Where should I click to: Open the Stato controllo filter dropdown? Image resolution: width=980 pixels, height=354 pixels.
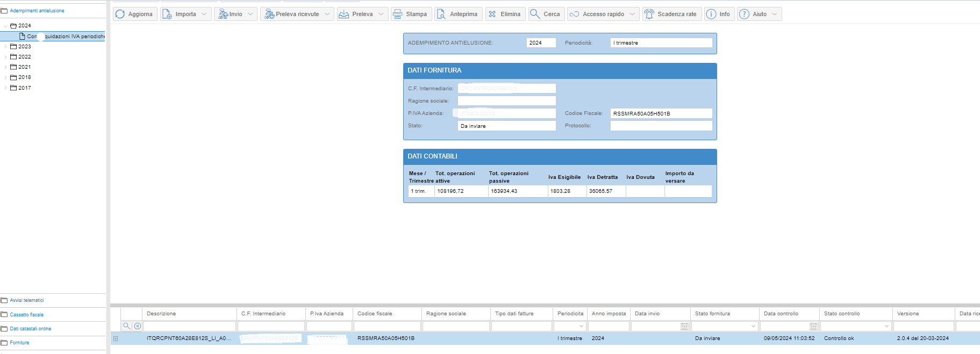(886, 326)
